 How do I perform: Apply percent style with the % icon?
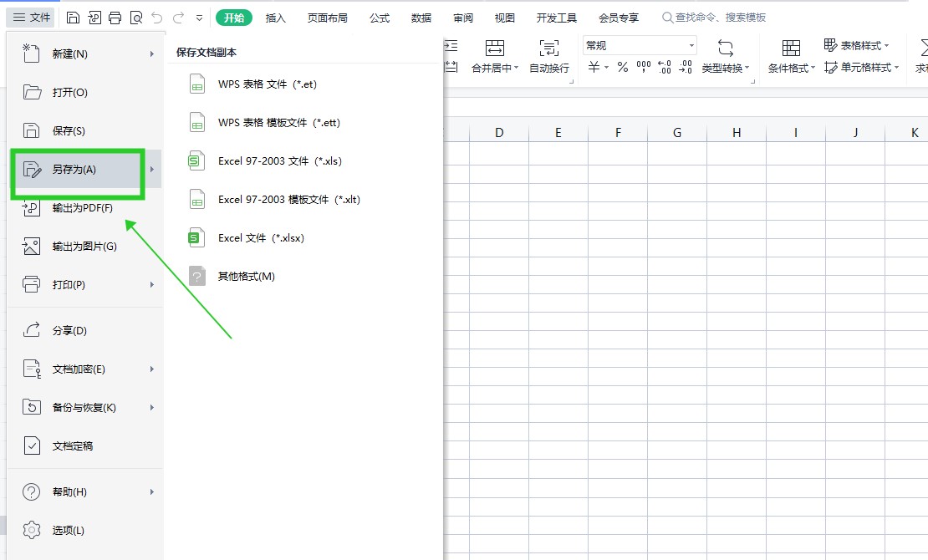coord(623,68)
